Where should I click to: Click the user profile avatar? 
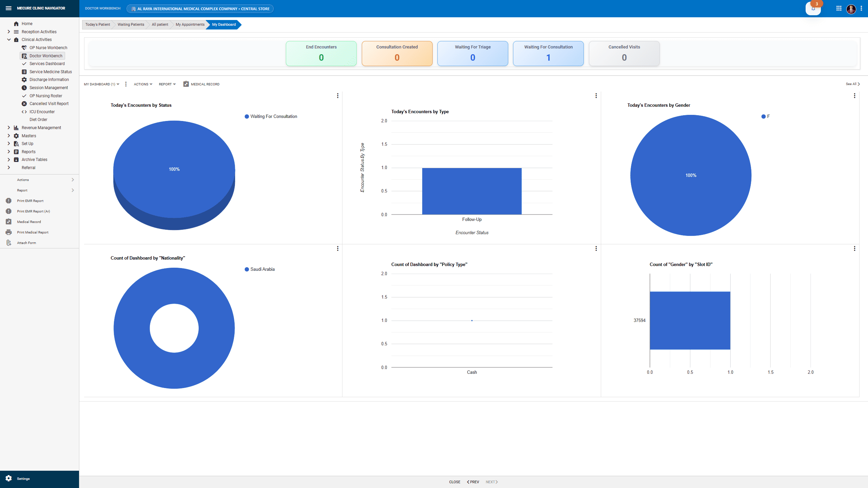click(x=851, y=9)
